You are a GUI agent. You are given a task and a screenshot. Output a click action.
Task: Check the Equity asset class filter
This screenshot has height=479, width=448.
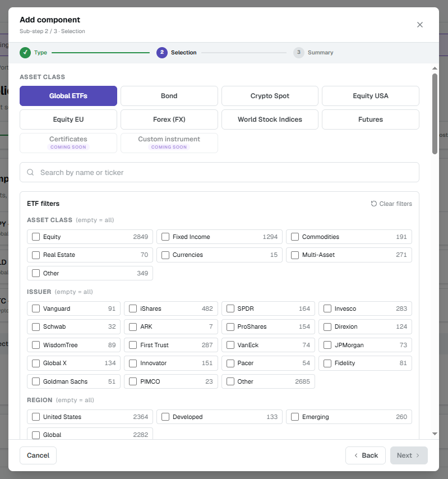coord(36,237)
